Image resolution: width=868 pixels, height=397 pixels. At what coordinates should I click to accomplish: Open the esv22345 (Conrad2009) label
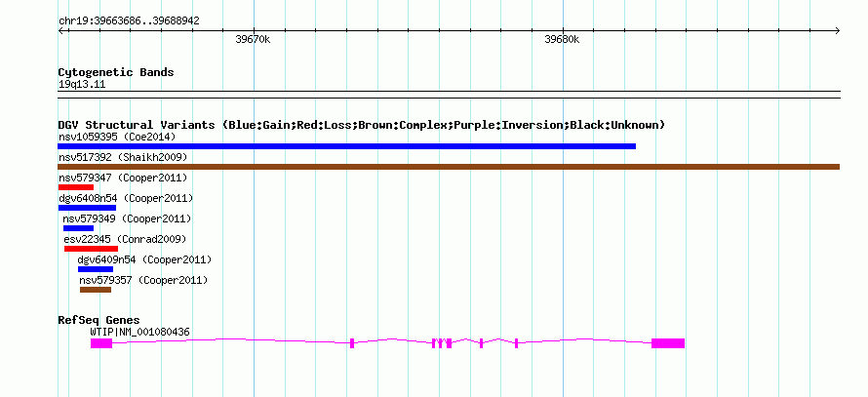125,239
